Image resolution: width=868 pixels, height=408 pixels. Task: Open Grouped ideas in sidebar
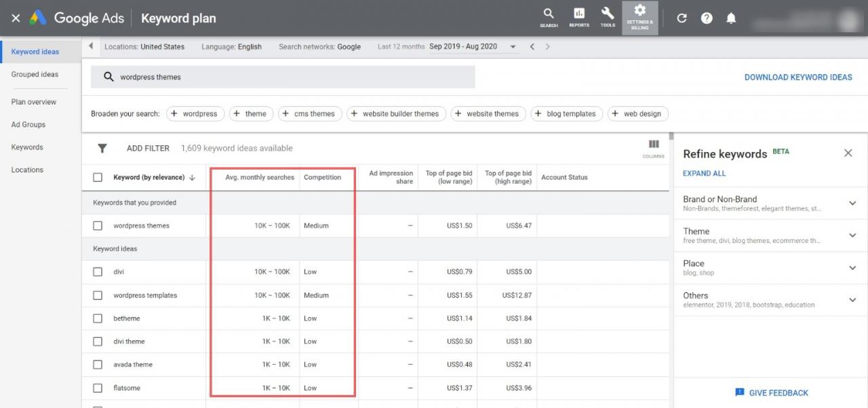(x=35, y=75)
